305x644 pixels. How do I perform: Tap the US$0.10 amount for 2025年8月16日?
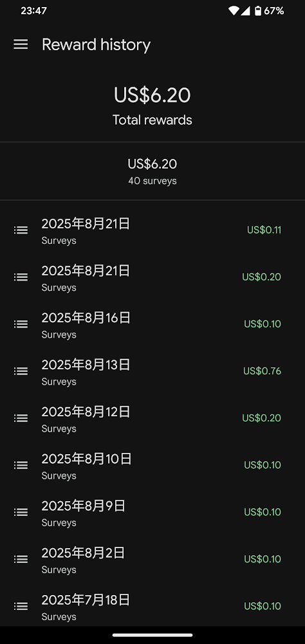[x=263, y=324]
